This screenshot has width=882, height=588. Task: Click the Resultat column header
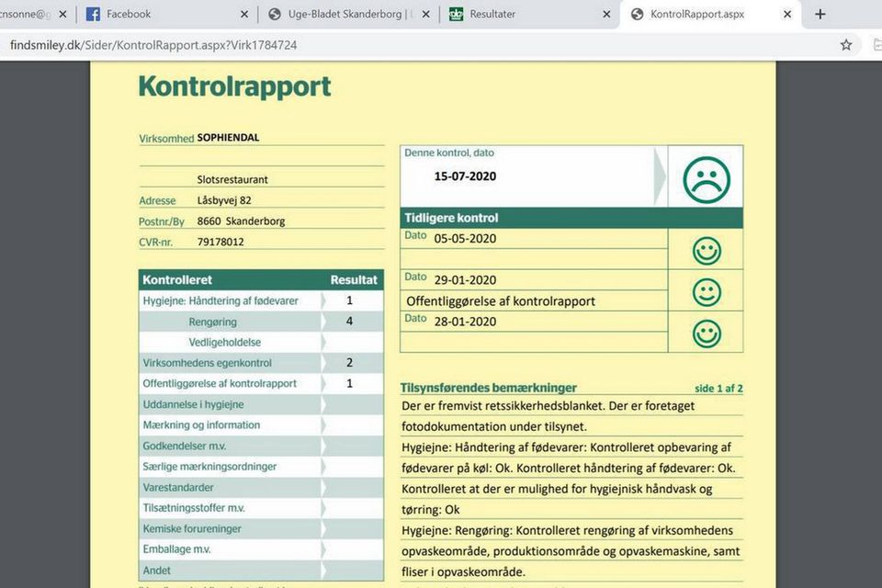tap(354, 279)
